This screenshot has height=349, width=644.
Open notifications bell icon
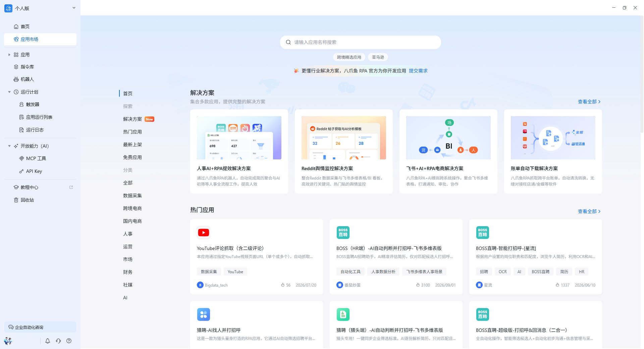point(48,341)
